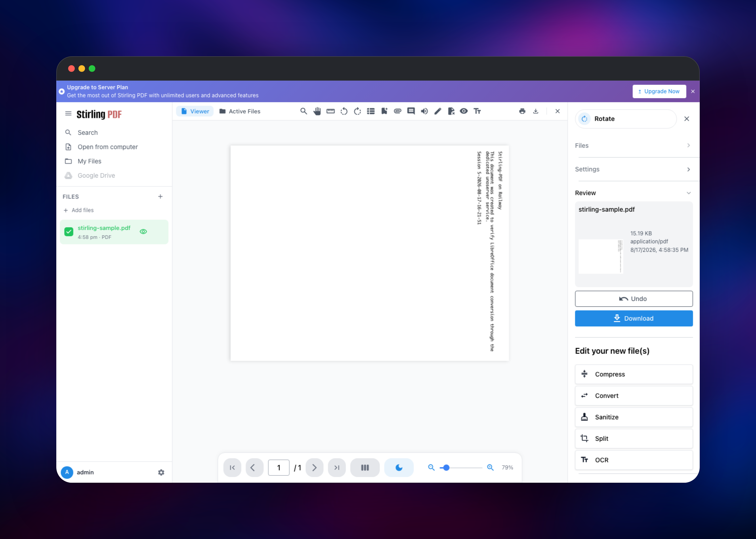Close the Rotate tool panel

tap(687, 119)
